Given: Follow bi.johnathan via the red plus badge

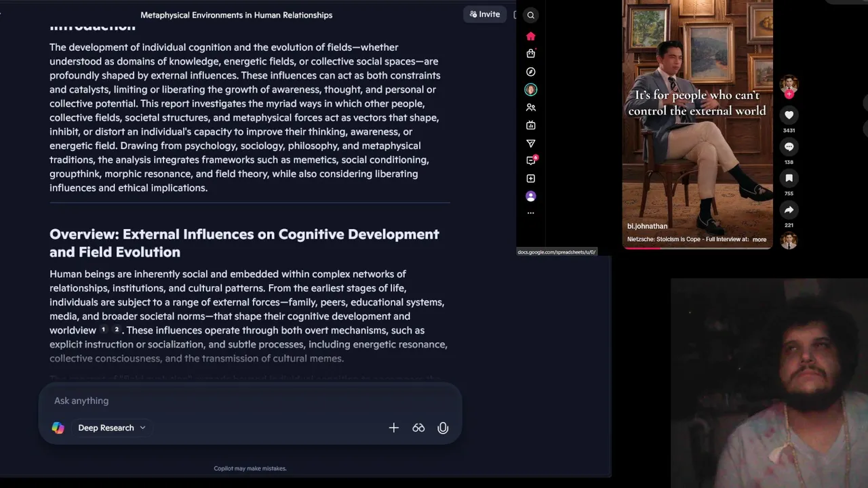Looking at the screenshot, I should click(789, 94).
